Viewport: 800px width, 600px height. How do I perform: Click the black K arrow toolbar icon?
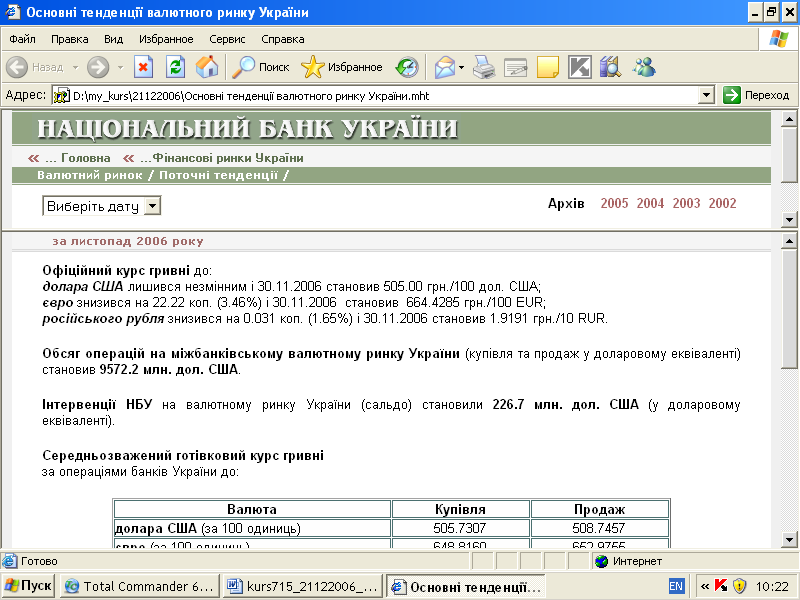[x=580, y=67]
